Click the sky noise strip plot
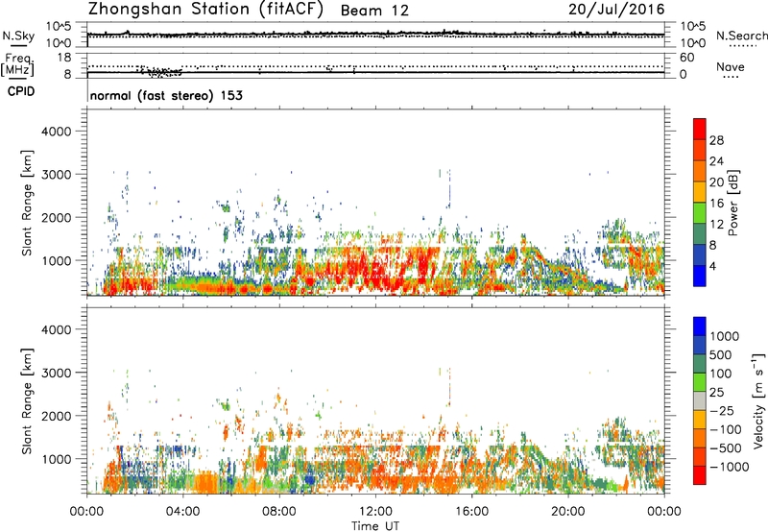Image resolution: width=768 pixels, height=532 pixels. coord(375,35)
